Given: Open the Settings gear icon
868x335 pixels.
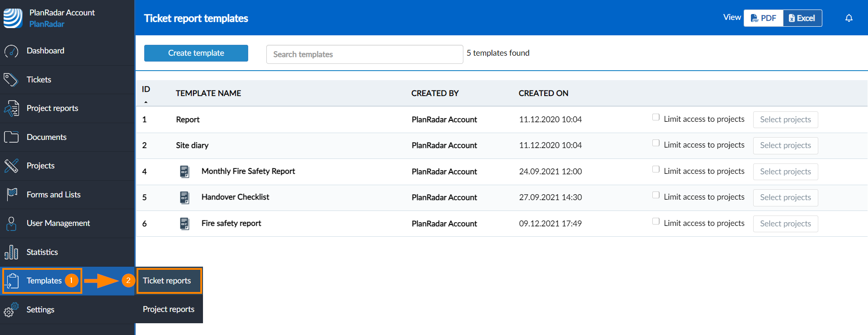Looking at the screenshot, I should (11, 310).
